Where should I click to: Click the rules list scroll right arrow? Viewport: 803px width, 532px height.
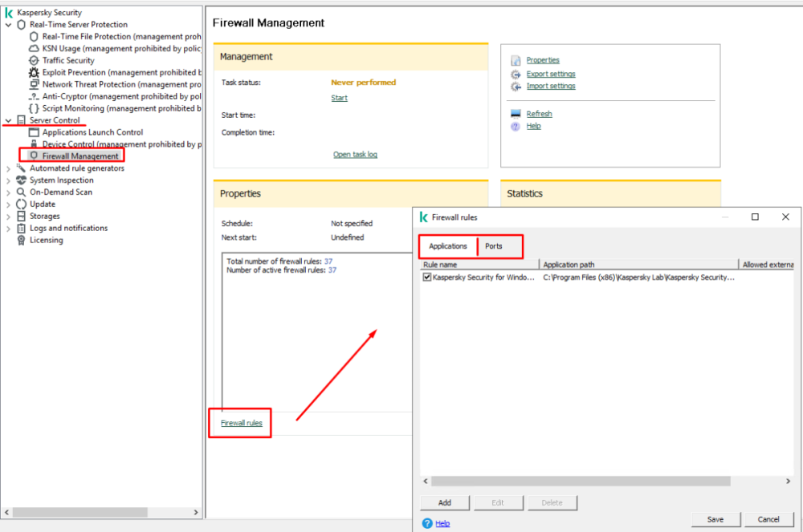coord(789,481)
